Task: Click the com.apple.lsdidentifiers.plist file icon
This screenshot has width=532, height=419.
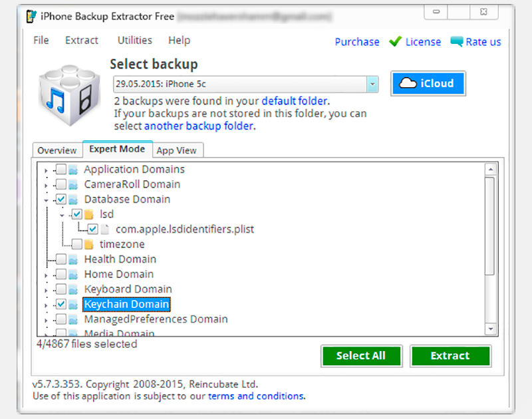Action: click(x=105, y=229)
